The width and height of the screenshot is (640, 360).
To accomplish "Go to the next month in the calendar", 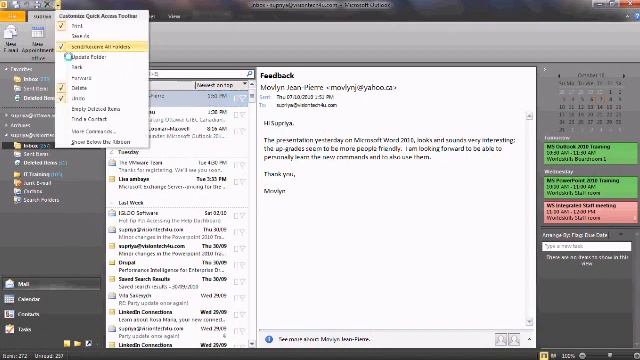I will (x=624, y=76).
